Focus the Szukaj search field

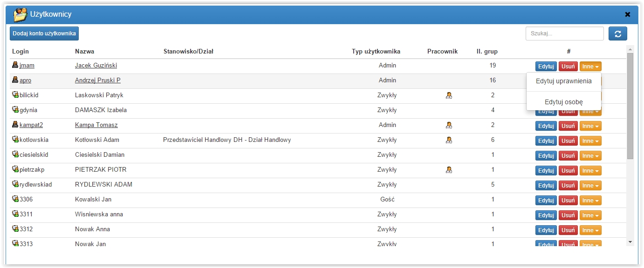(x=565, y=33)
